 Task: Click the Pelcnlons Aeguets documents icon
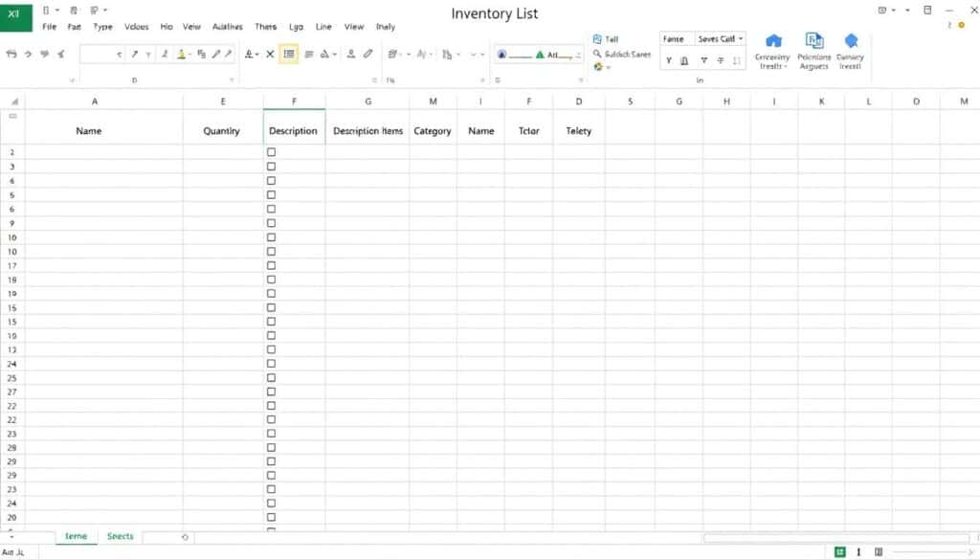(813, 41)
